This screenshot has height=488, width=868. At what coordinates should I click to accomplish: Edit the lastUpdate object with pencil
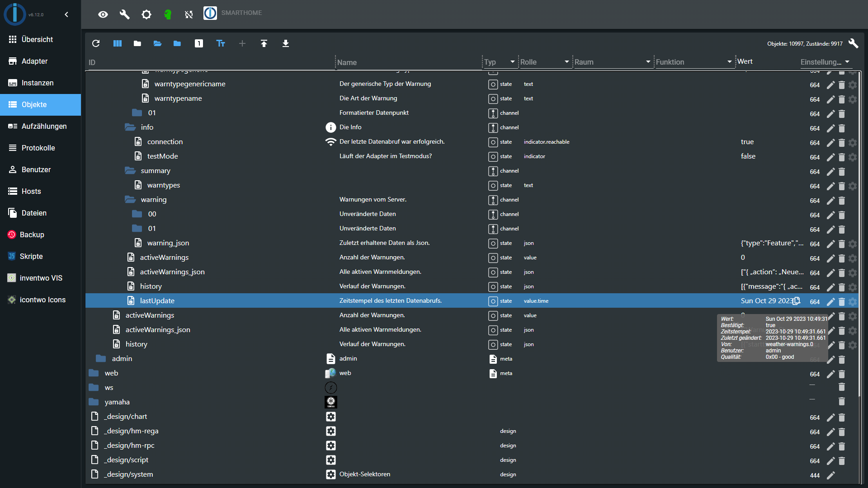(831, 301)
